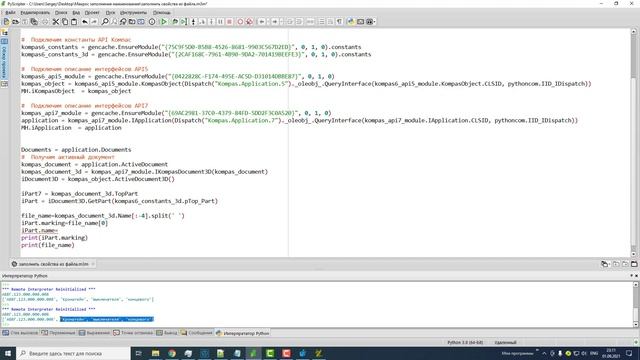Switch to the Переменные tab
The width and height of the screenshot is (640, 360).
[x=59, y=333]
